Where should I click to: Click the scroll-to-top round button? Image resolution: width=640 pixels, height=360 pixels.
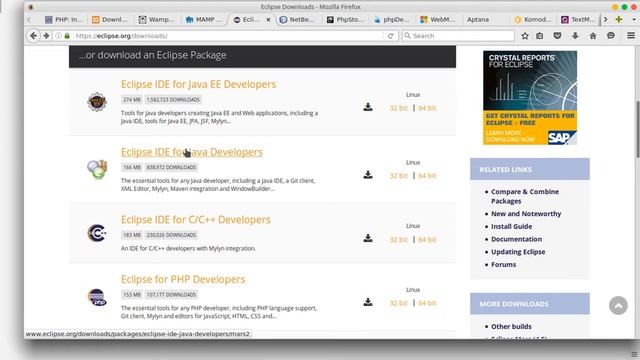point(618,305)
